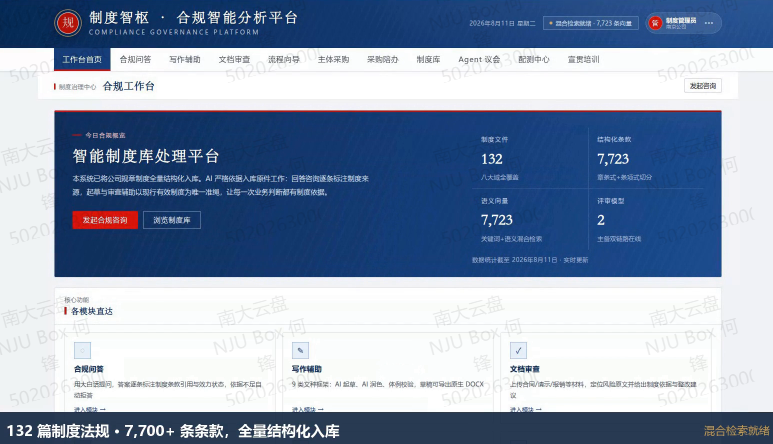The width and height of the screenshot is (773, 444).
Task: Click the 合规工作台 page title
Action: tap(129, 86)
